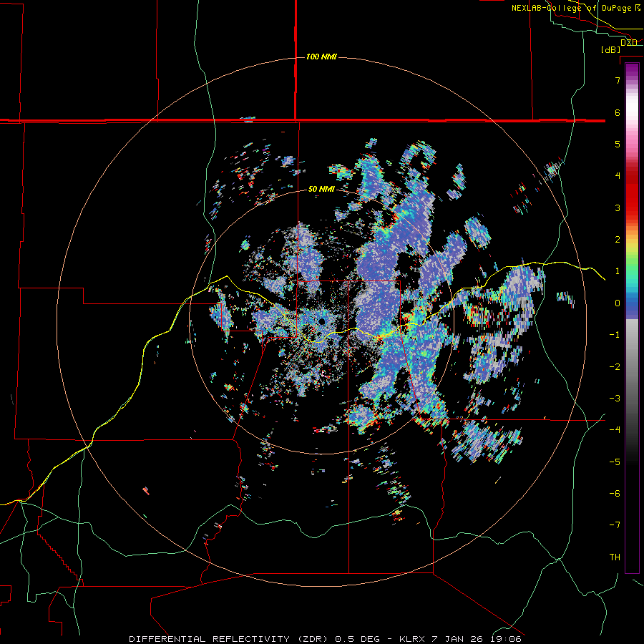Click the 50 NMI range ring label
Viewport: 644px width, 644px height.
click(x=321, y=189)
